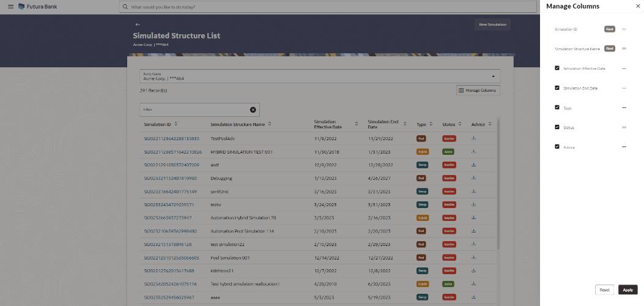Close the Manage Columns panel

coord(637,6)
